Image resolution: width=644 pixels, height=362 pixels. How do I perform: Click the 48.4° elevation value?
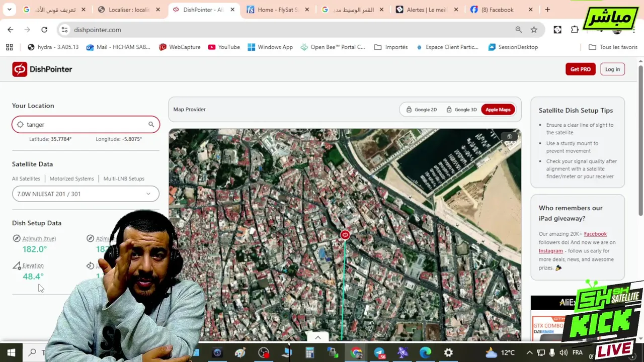[33, 277]
